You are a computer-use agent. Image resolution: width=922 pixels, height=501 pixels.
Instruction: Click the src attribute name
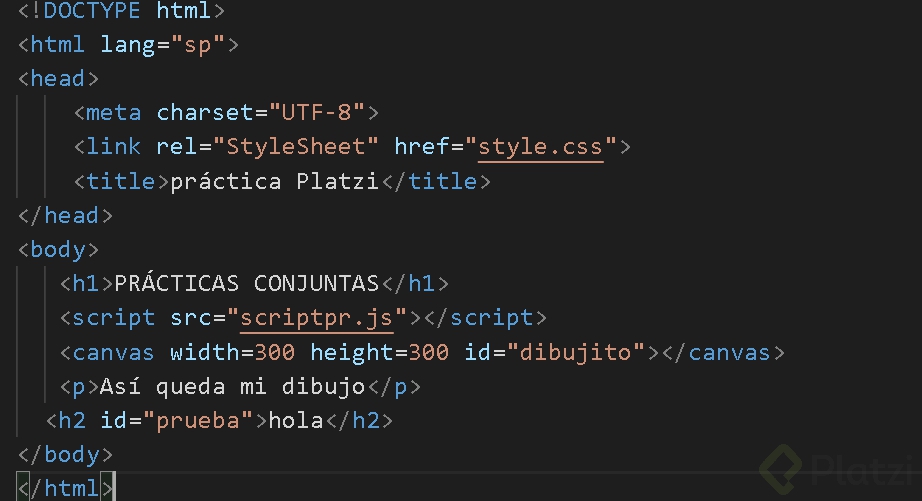(191, 318)
